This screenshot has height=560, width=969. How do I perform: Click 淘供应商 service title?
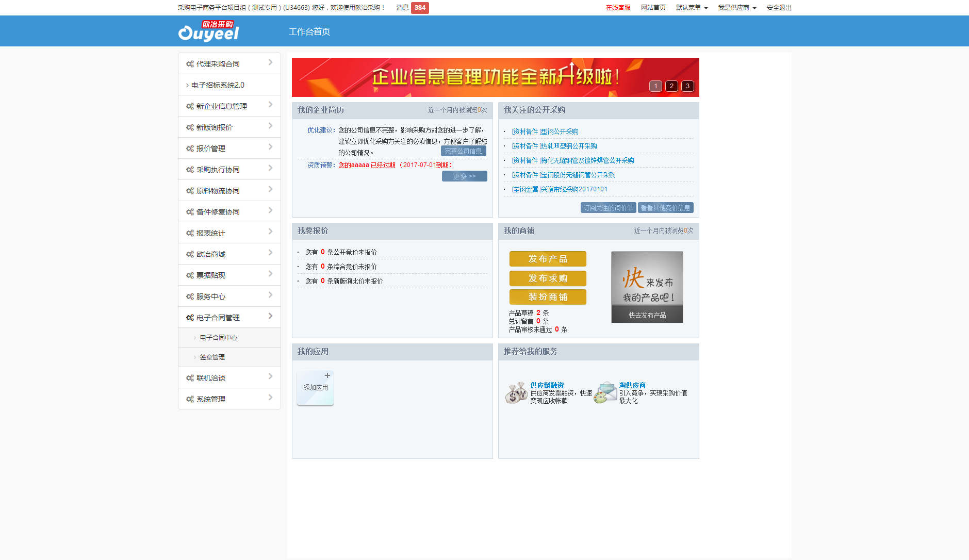tap(632, 385)
